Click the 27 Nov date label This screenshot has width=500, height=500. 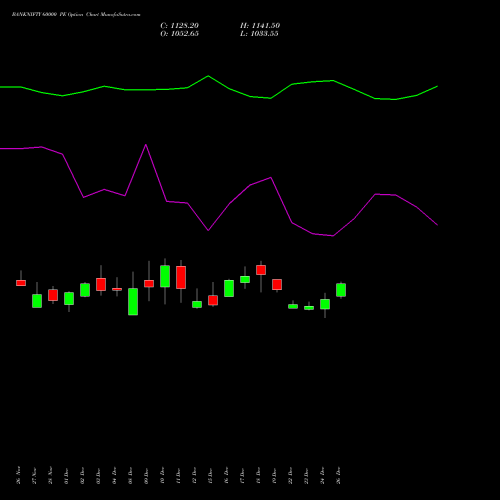point(34,475)
